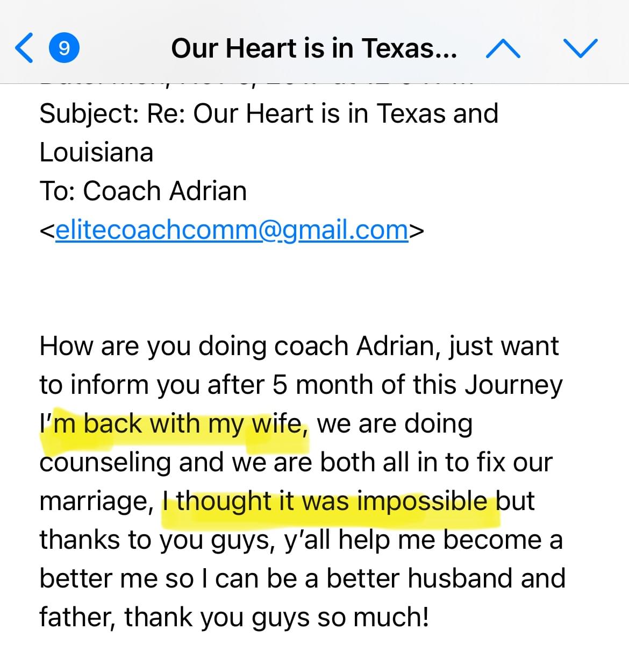Tap the partially hidden date line under header
The width and height of the screenshot is (629, 672).
(x=257, y=85)
